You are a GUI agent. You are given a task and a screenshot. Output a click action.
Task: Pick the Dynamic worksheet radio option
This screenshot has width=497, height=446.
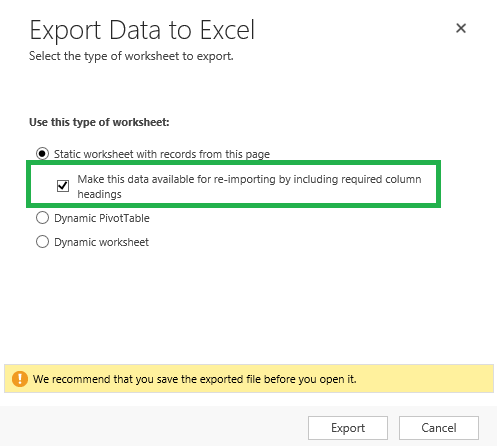tap(42, 242)
